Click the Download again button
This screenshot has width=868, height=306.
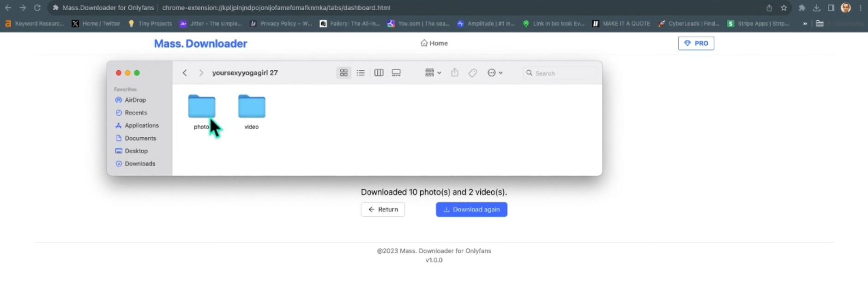[471, 209]
